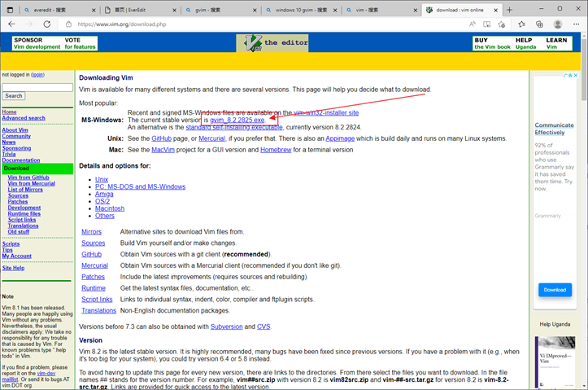Close the 'windows 10 gvim' tab
Viewport: 588px width, 390px height.
click(335, 10)
